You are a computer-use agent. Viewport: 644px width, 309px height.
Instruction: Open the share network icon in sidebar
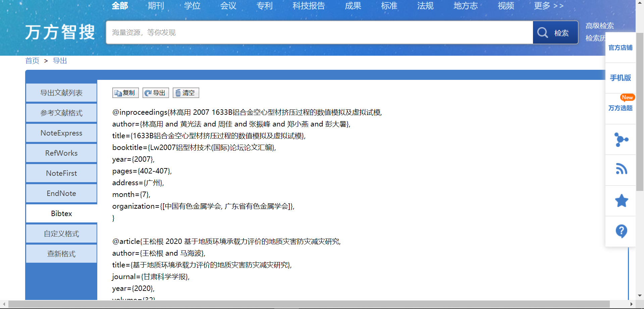coord(621,140)
